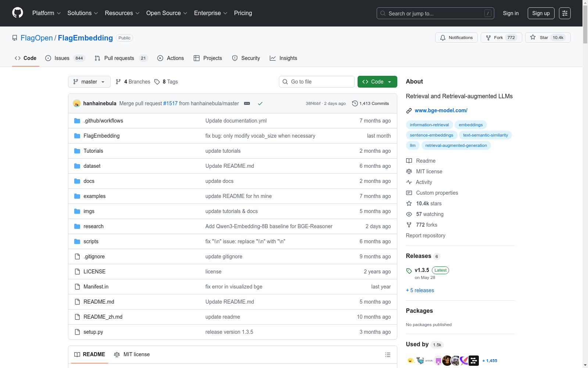Focus the Search or jump to field
Image resolution: width=588 pixels, height=368 pixels.
(x=435, y=13)
